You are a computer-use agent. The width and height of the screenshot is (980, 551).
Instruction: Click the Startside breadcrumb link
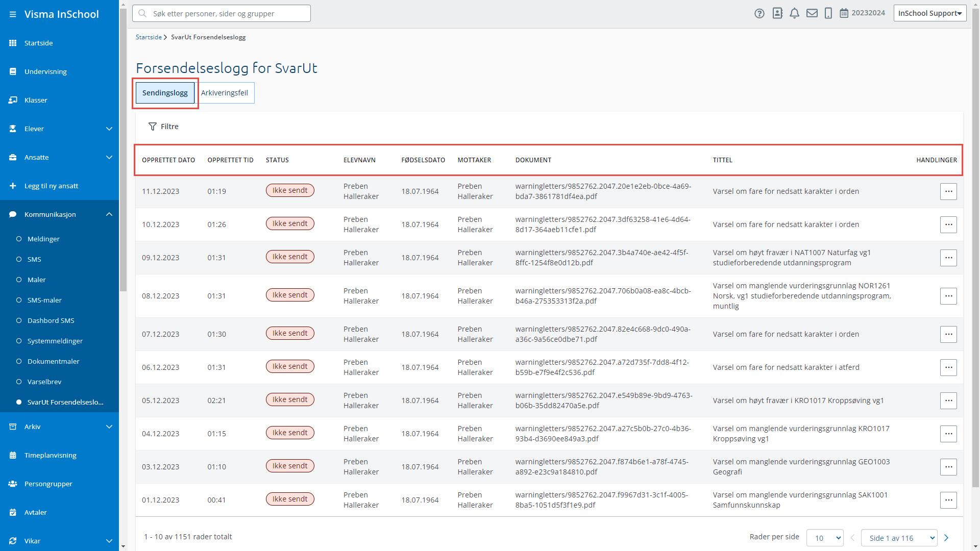click(149, 37)
